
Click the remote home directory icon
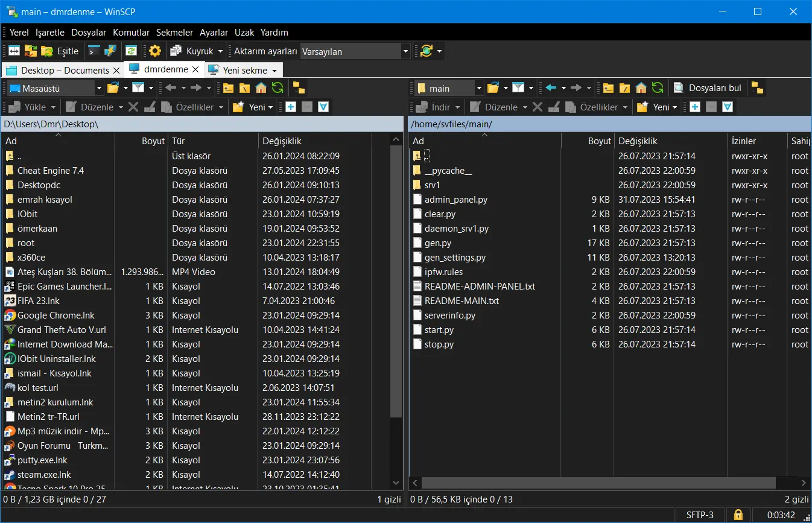point(641,88)
